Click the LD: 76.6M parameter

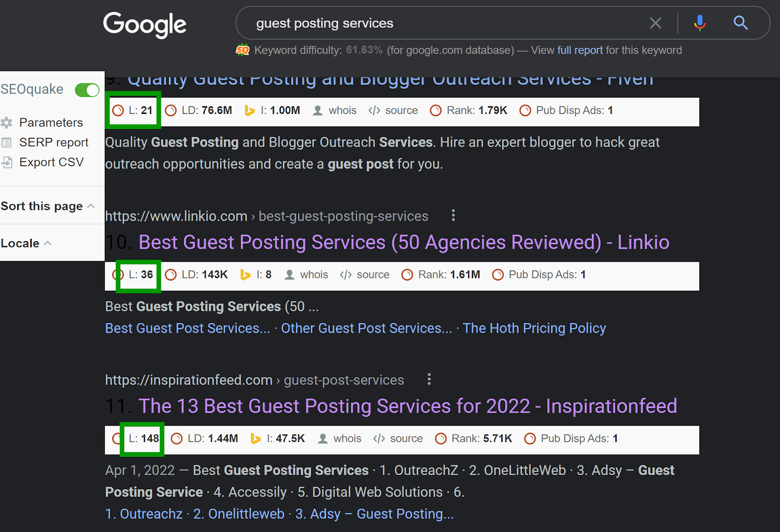(x=198, y=111)
